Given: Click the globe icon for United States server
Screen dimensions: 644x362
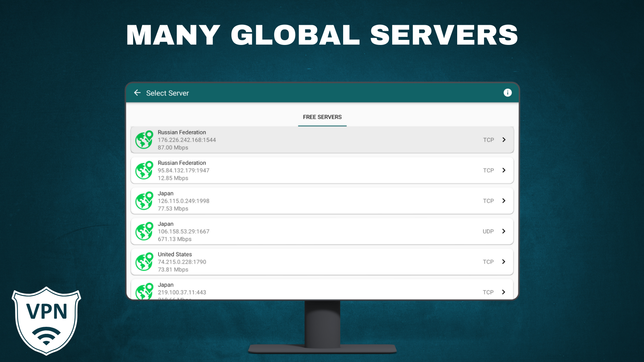Looking at the screenshot, I should tap(144, 262).
